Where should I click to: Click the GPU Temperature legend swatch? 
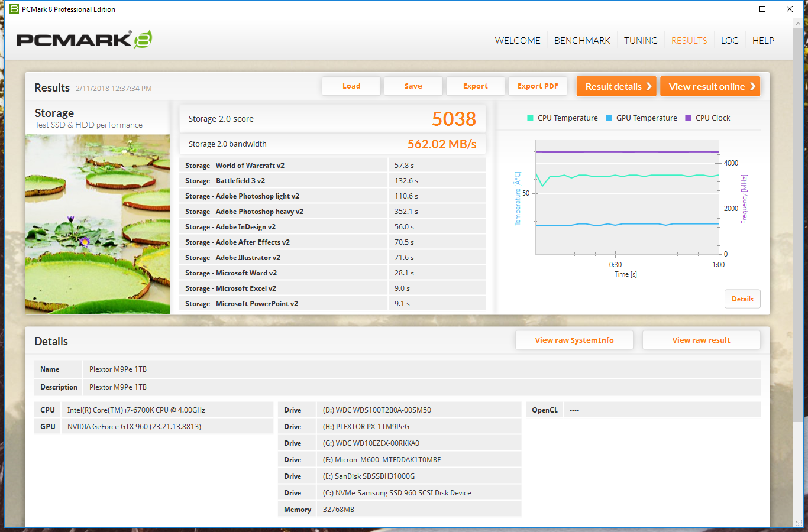tap(609, 118)
